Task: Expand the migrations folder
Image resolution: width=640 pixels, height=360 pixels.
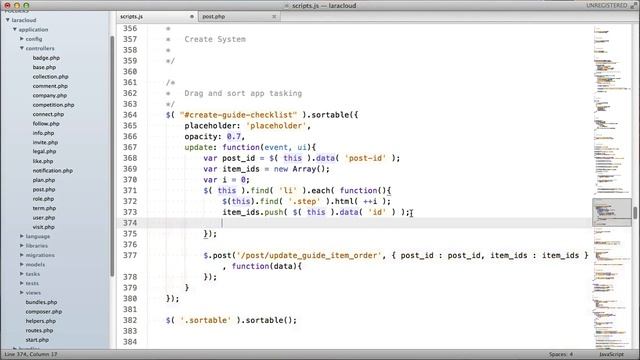Action: coord(22,255)
